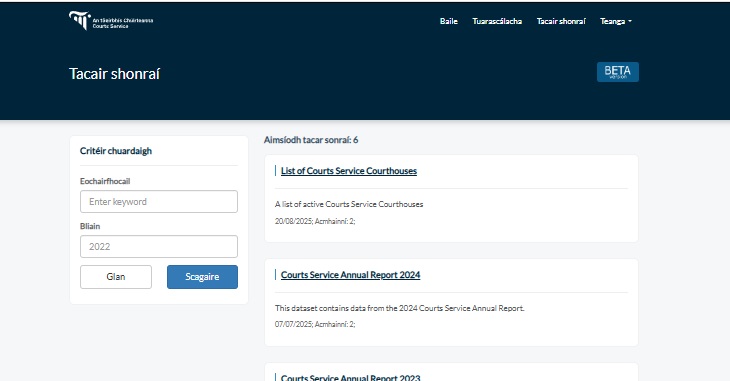Go to the Tuarascálacha page

coord(497,21)
